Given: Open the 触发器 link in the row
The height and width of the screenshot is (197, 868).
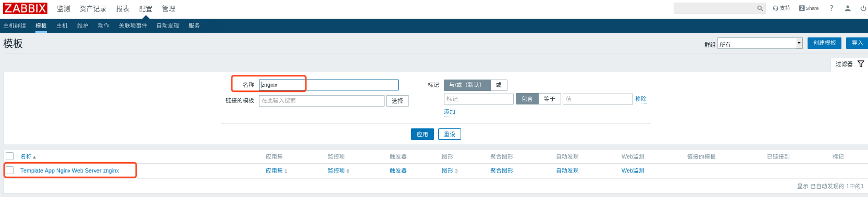Looking at the screenshot, I should (398, 170).
